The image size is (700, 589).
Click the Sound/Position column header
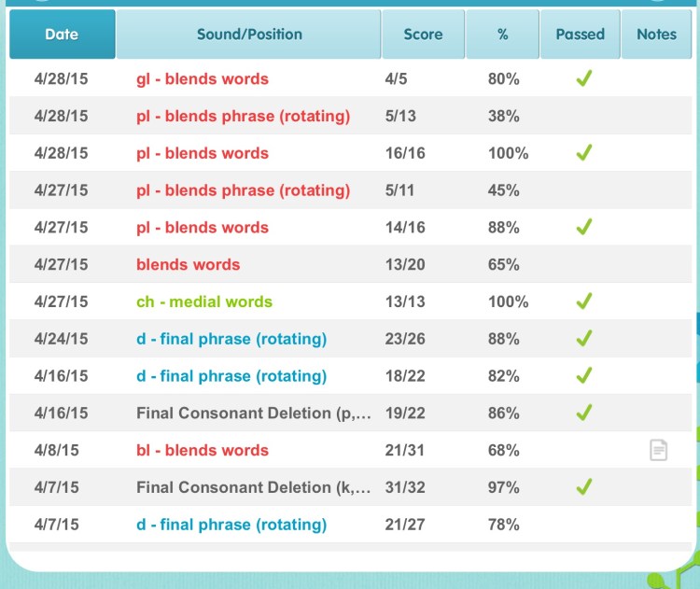tap(249, 35)
